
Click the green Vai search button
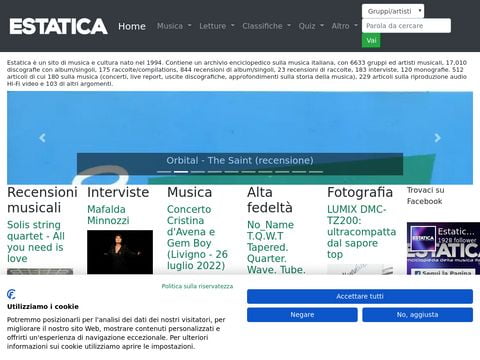tap(371, 40)
